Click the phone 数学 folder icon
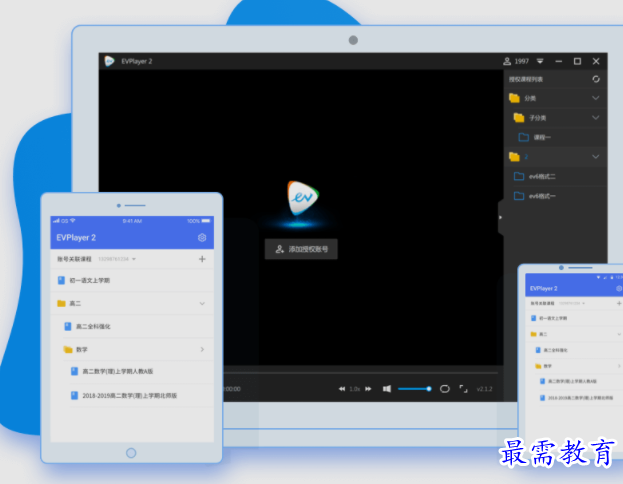623x484 pixels. (x=538, y=366)
